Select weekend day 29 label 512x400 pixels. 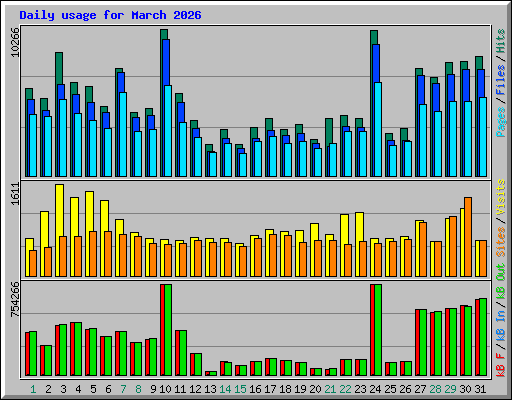pyautogui.click(x=450, y=389)
